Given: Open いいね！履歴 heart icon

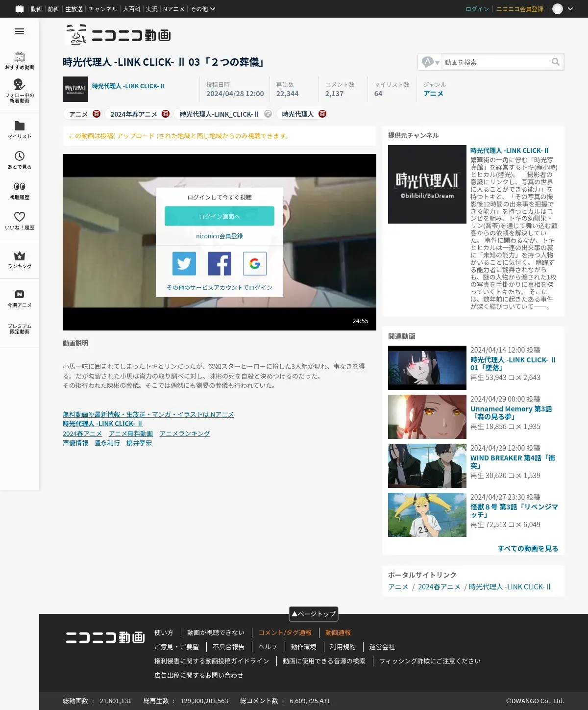Looking at the screenshot, I should (20, 216).
